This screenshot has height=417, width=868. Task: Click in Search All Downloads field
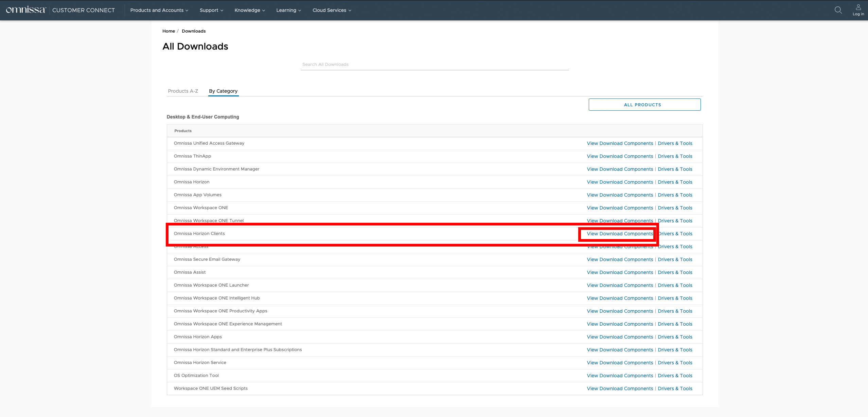(435, 65)
